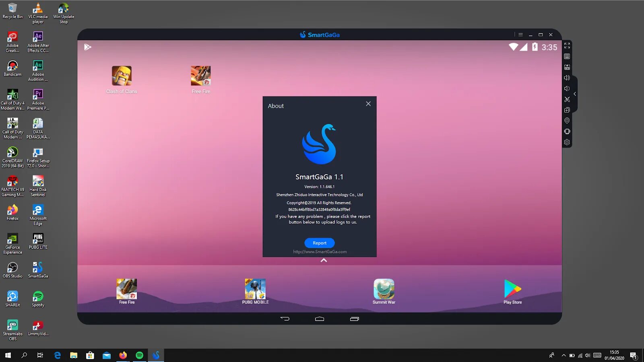
Task: Select Adobe Creative Cloud desktop icon
Action: coord(12,42)
